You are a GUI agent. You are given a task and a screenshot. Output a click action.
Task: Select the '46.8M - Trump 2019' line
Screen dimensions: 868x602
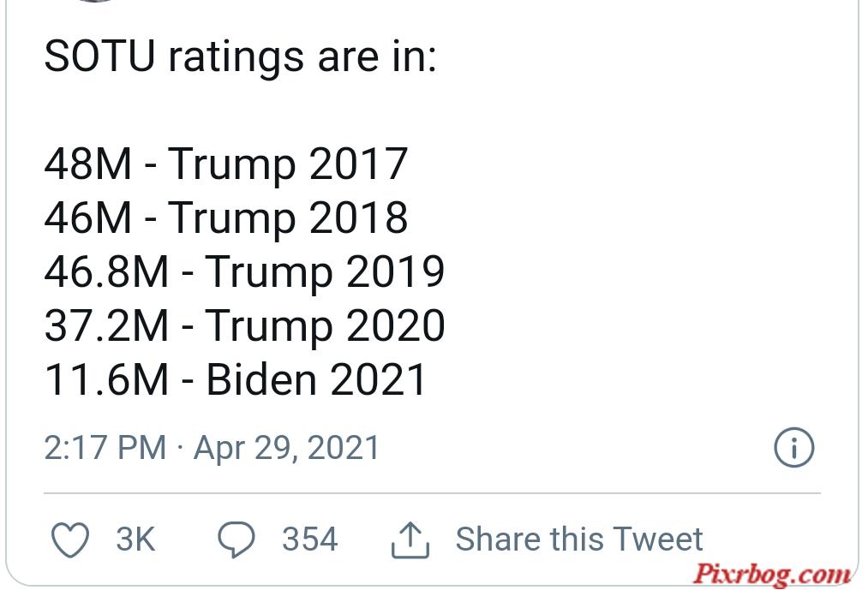[x=245, y=271]
